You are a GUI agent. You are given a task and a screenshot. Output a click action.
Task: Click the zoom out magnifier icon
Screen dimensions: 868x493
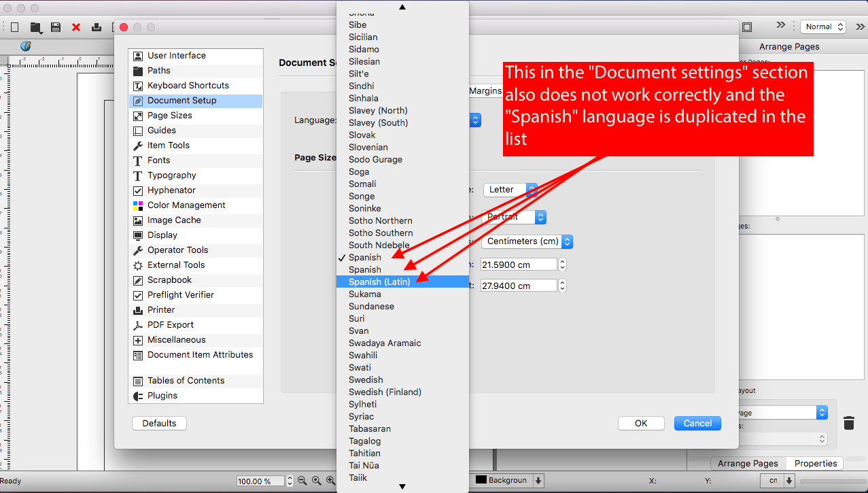(302, 481)
